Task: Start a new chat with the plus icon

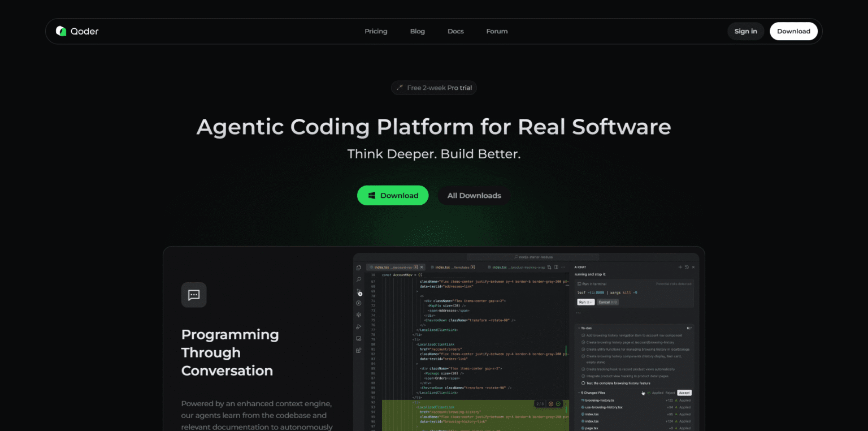Action: (x=680, y=268)
